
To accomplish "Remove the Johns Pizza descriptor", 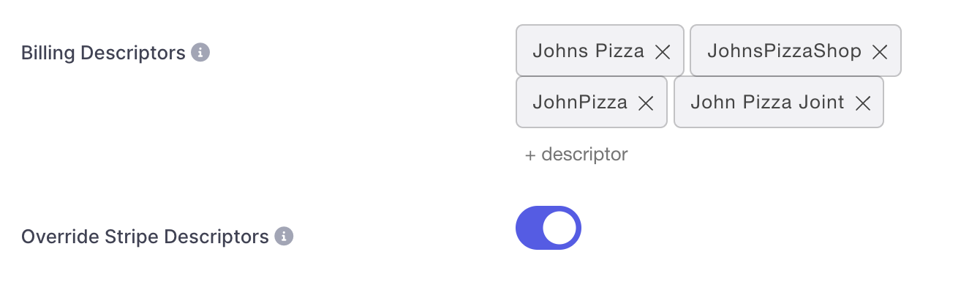I will tap(662, 51).
